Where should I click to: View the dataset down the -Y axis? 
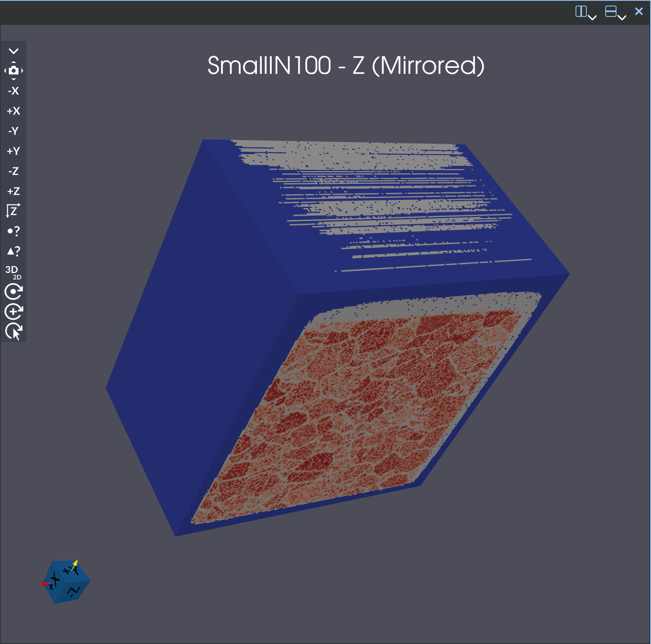click(x=13, y=131)
